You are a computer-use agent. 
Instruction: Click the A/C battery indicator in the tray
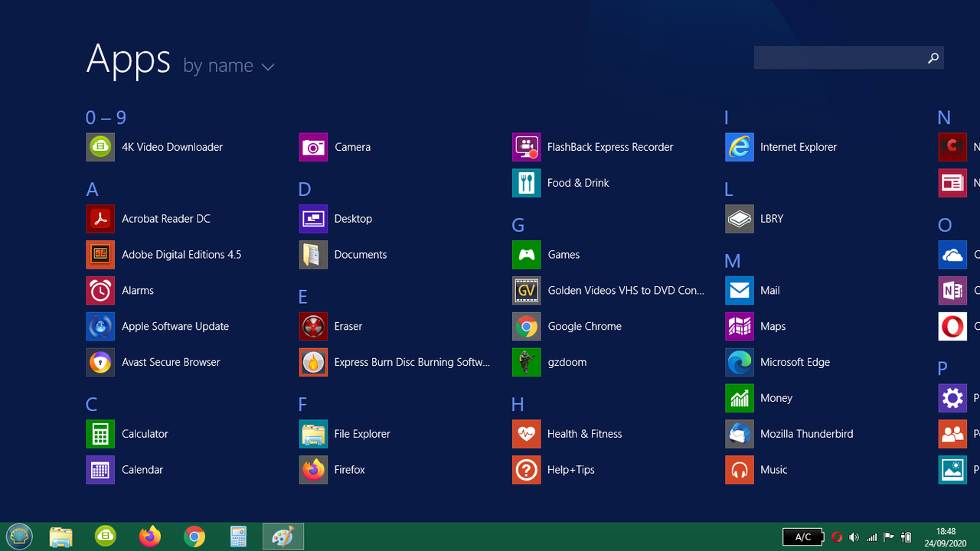pos(803,537)
